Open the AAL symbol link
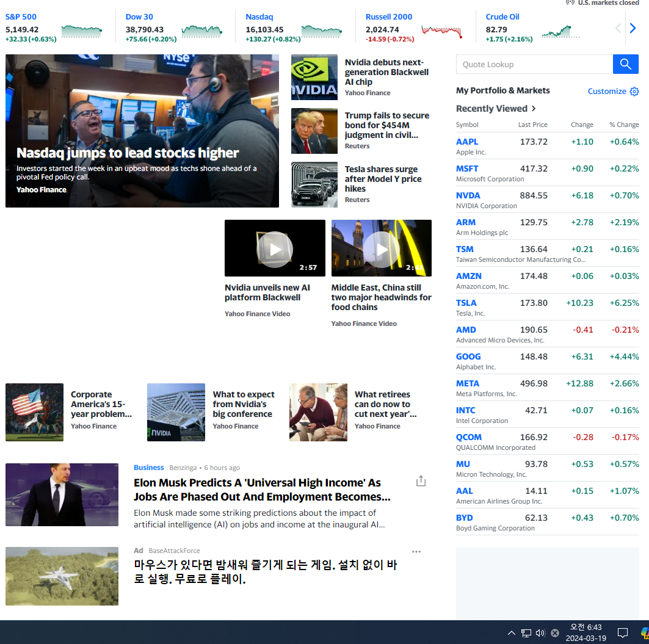 pyautogui.click(x=464, y=491)
